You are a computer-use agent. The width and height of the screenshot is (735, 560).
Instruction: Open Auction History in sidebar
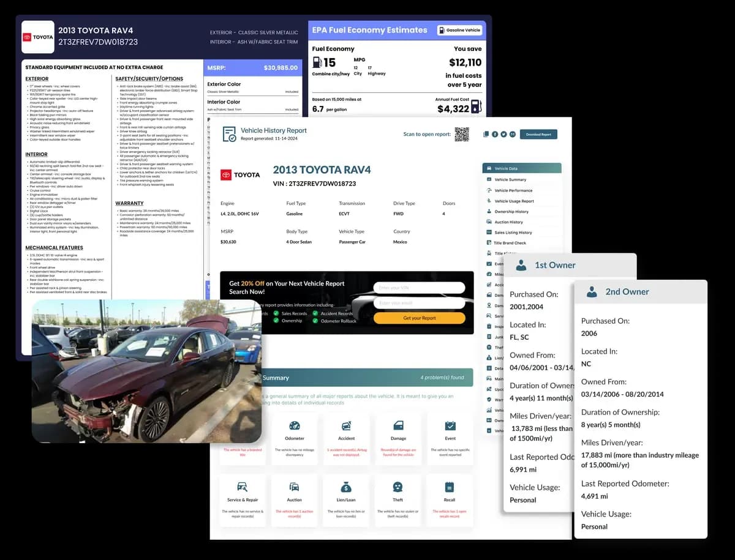508,222
